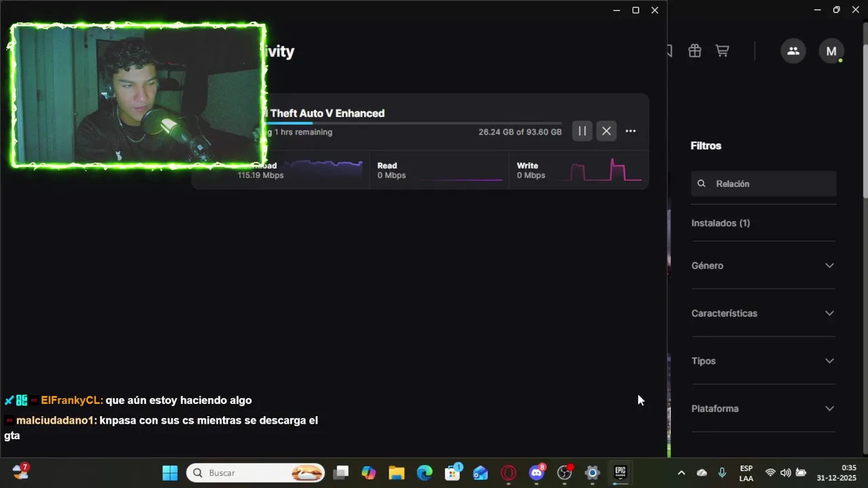Launch Microsoft Edge from taskbar
The width and height of the screenshot is (868, 488).
click(x=425, y=472)
